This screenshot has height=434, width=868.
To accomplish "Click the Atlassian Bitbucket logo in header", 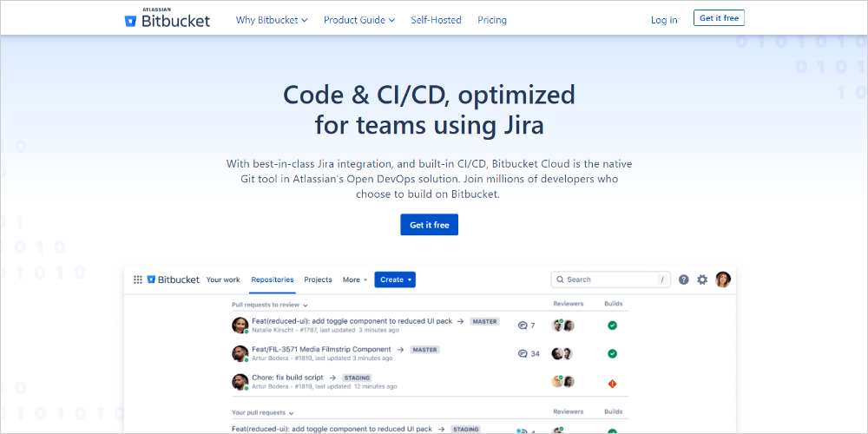I will click(168, 19).
